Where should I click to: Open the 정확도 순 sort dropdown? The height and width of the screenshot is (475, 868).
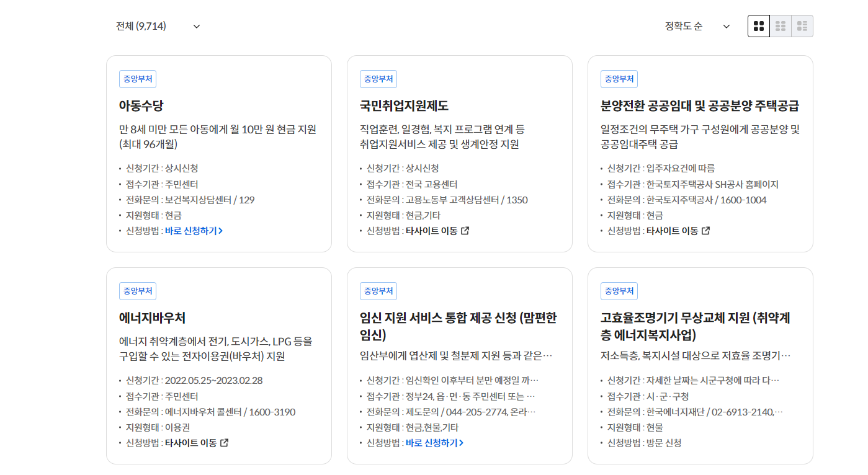point(695,25)
